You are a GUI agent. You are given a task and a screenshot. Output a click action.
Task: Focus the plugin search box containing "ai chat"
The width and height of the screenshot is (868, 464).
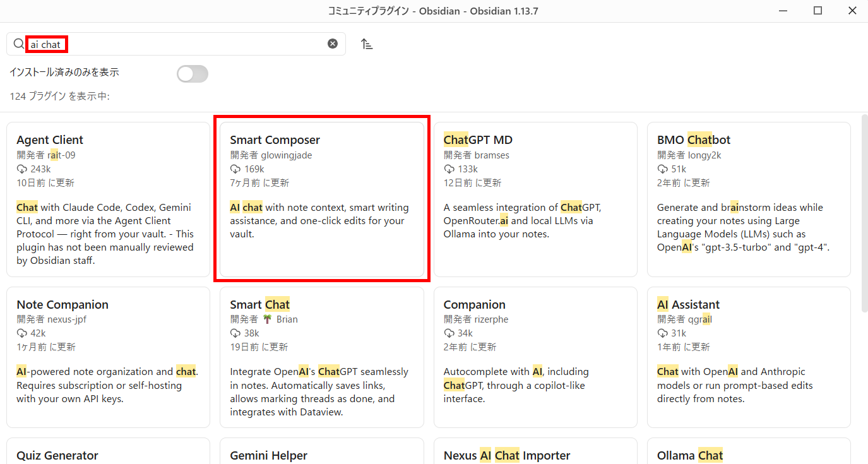coord(176,44)
